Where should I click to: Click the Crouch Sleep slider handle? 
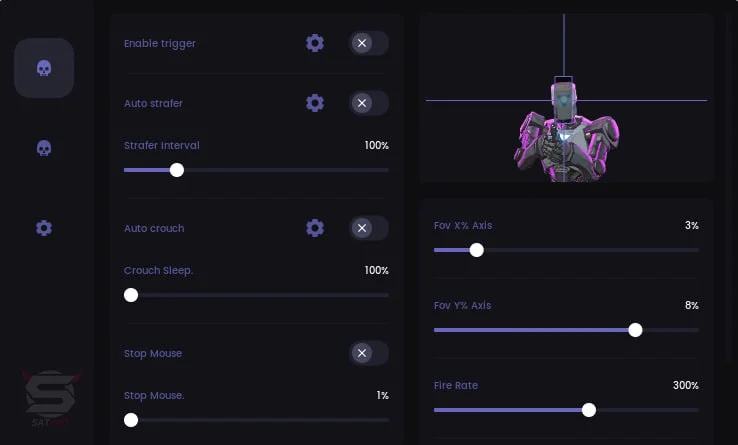131,295
